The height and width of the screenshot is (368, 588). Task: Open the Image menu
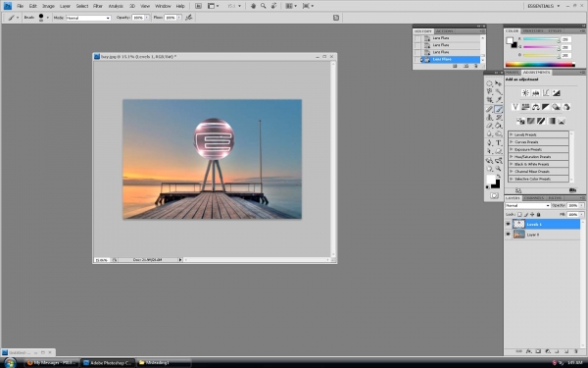click(48, 6)
